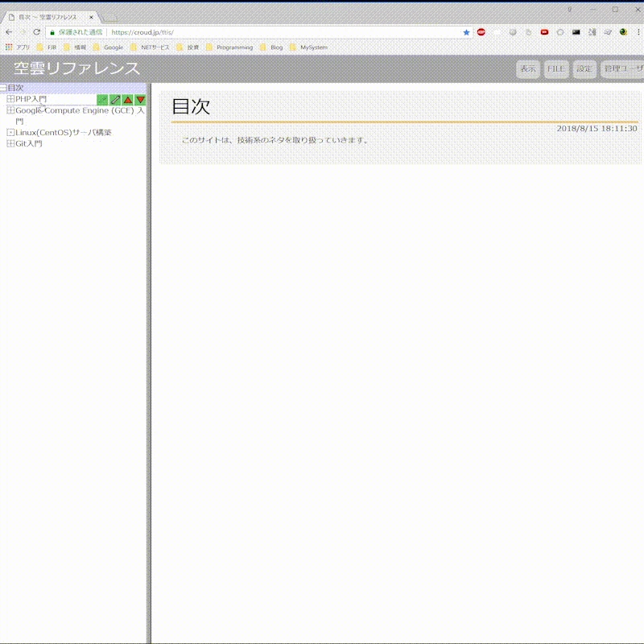644x644 pixels.
Task: Move PHP入門 up with red up arrow
Action: (x=128, y=99)
